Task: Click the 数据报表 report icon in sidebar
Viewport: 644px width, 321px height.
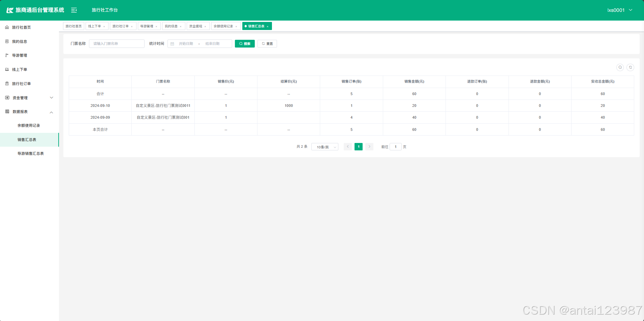Action: point(7,112)
